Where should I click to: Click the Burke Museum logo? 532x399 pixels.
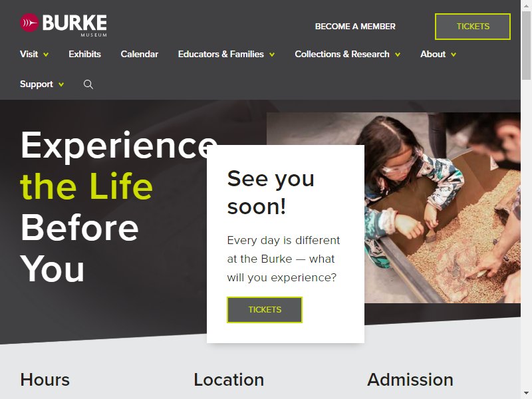pyautogui.click(x=63, y=25)
